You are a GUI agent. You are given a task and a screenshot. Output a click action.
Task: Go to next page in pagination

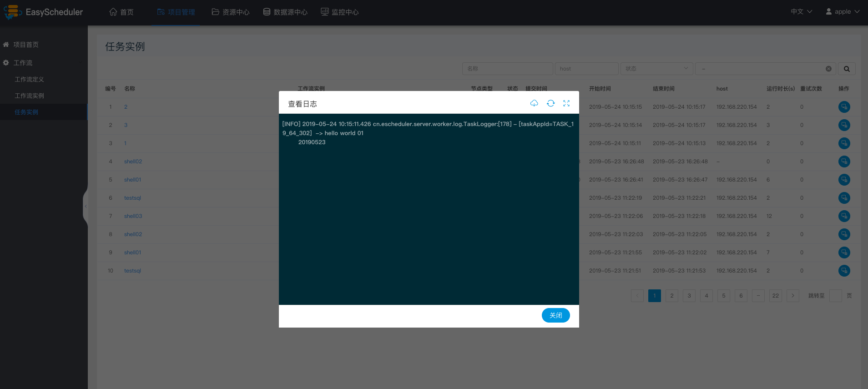[x=793, y=296]
